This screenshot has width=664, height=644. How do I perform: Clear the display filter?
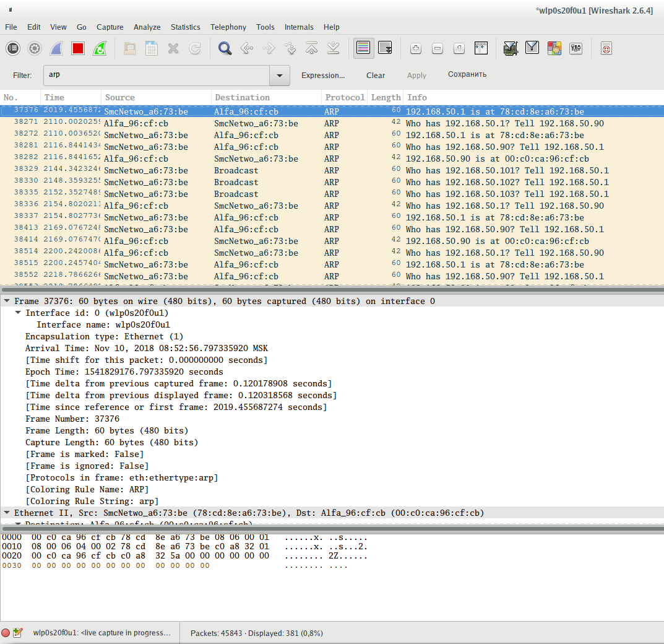376,76
